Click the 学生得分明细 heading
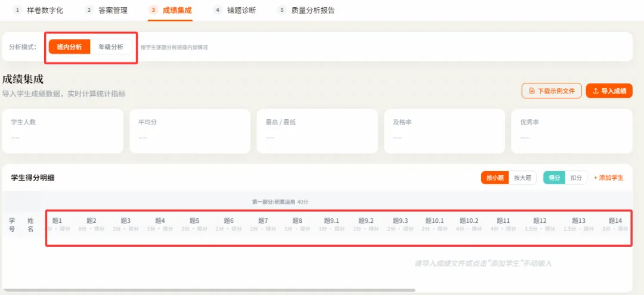 tap(33, 178)
